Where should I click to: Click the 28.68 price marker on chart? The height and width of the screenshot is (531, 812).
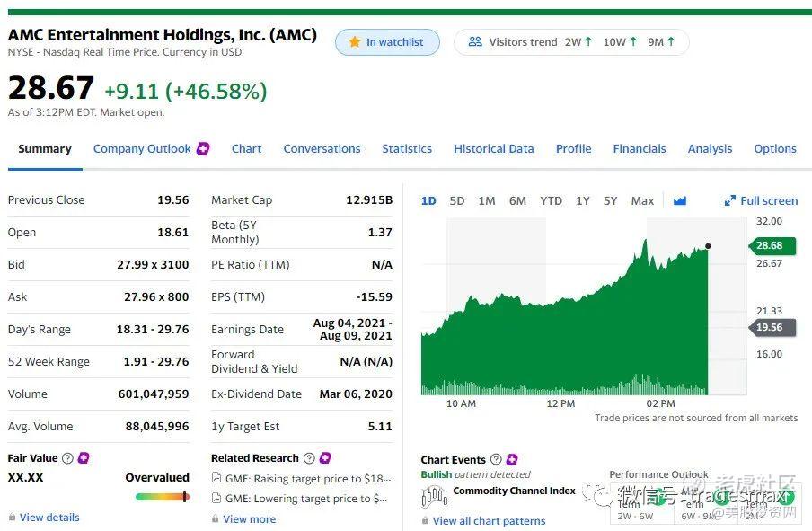pos(772,245)
